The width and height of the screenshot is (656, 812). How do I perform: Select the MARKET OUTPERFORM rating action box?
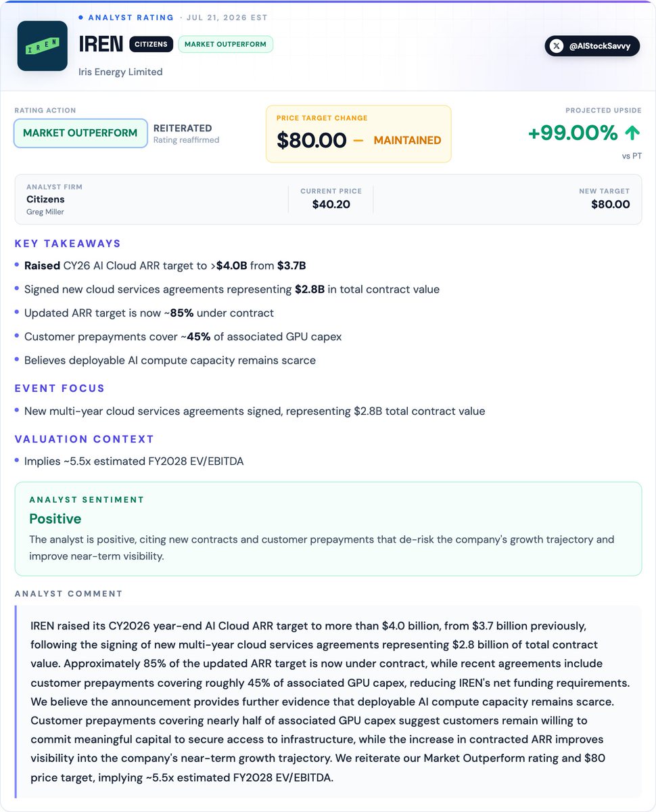(x=80, y=133)
